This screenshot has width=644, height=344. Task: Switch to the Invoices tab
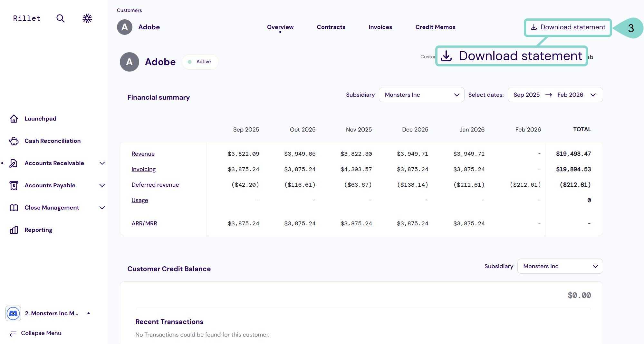(380, 27)
